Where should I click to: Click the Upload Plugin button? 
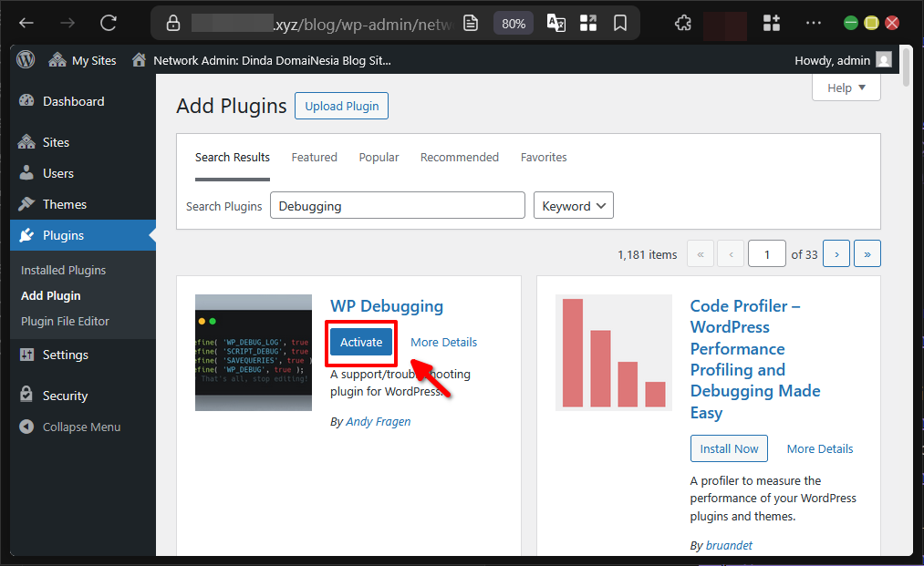point(341,106)
